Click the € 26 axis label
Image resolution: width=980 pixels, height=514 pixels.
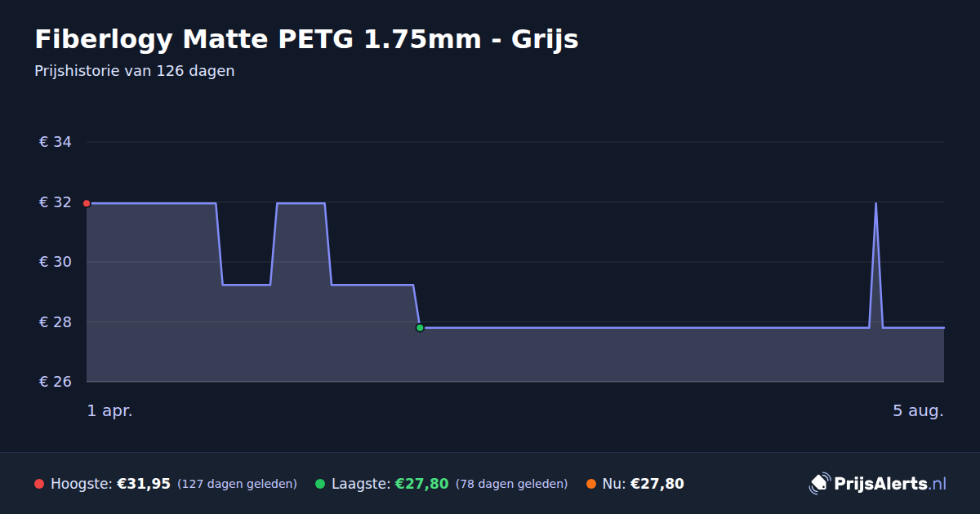click(x=56, y=382)
